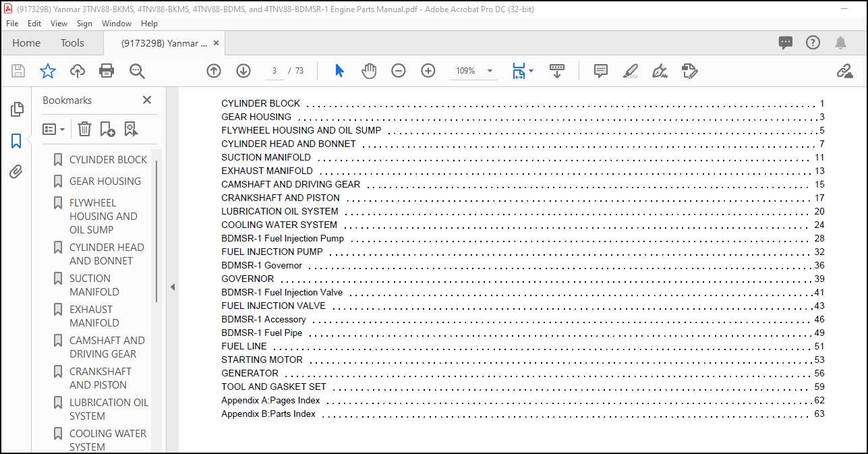Viewport: 868px width, 454px height.
Task: Open the Sign menu
Action: [x=84, y=23]
